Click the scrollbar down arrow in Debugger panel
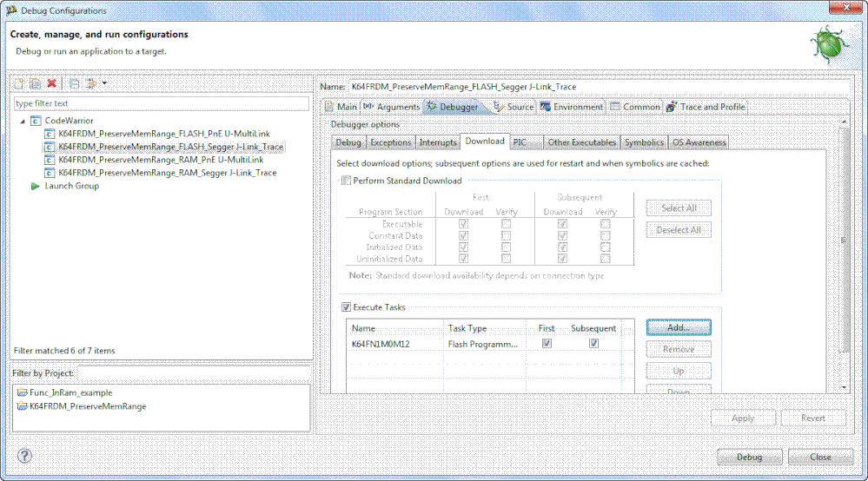Viewport: 868px width, 481px height. [845, 388]
